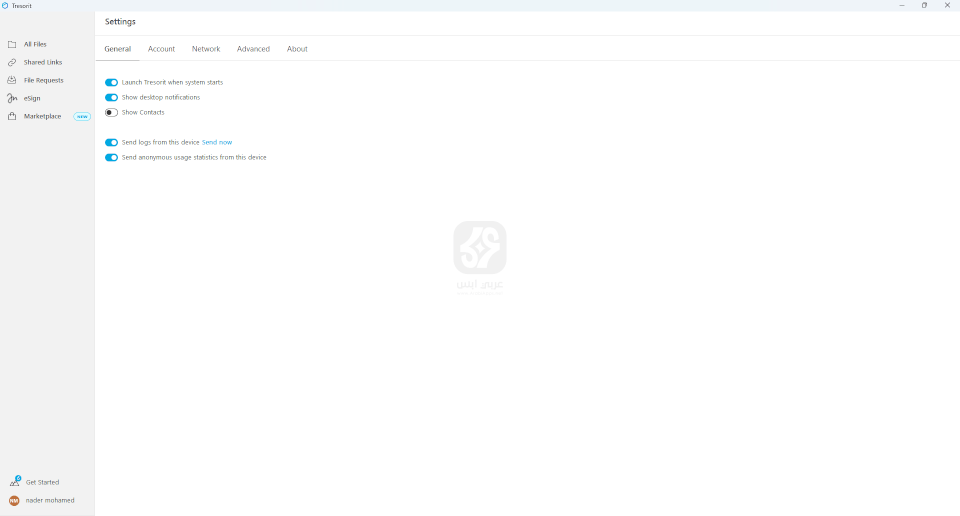Viewport: 960px width, 516px height.
Task: Select the About tab
Action: (297, 49)
